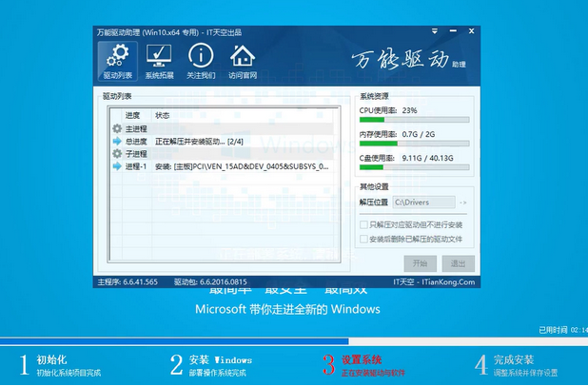Click the IT天空 - ITianKong.Com link

tap(434, 281)
